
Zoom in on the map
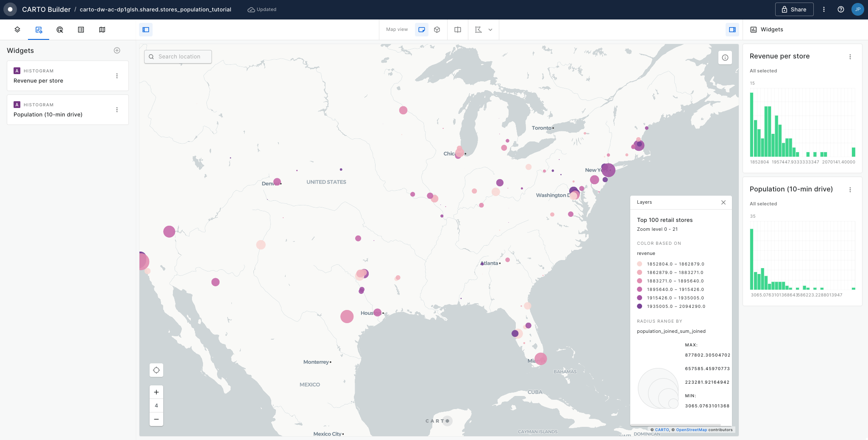(156, 392)
